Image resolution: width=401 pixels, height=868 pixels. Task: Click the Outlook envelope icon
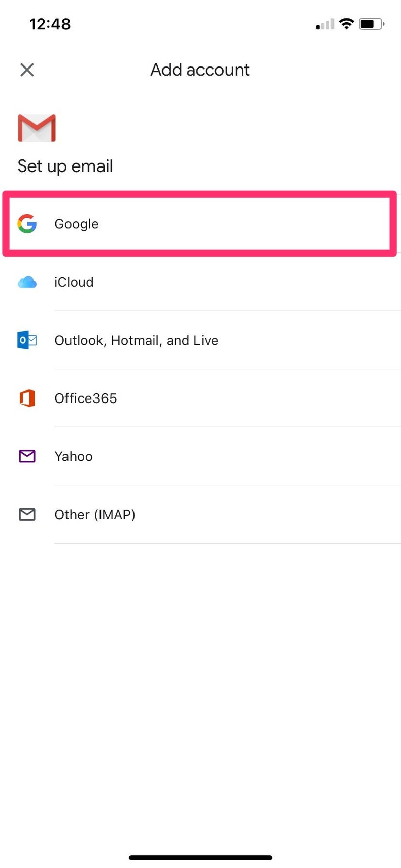click(27, 340)
